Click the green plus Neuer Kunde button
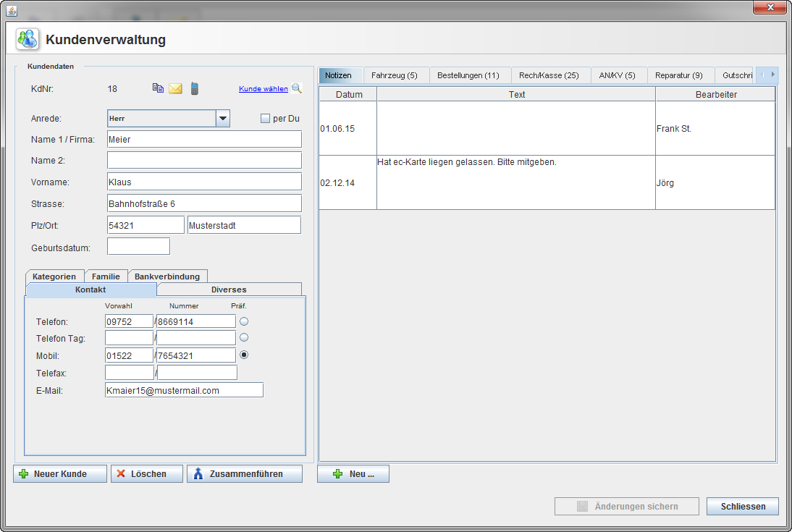The image size is (792, 532). pyautogui.click(x=60, y=474)
